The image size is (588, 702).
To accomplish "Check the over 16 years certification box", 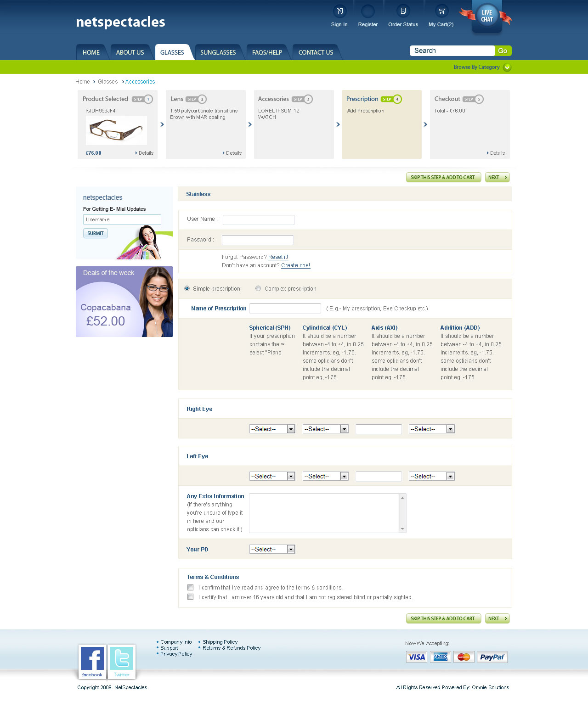I will click(190, 597).
